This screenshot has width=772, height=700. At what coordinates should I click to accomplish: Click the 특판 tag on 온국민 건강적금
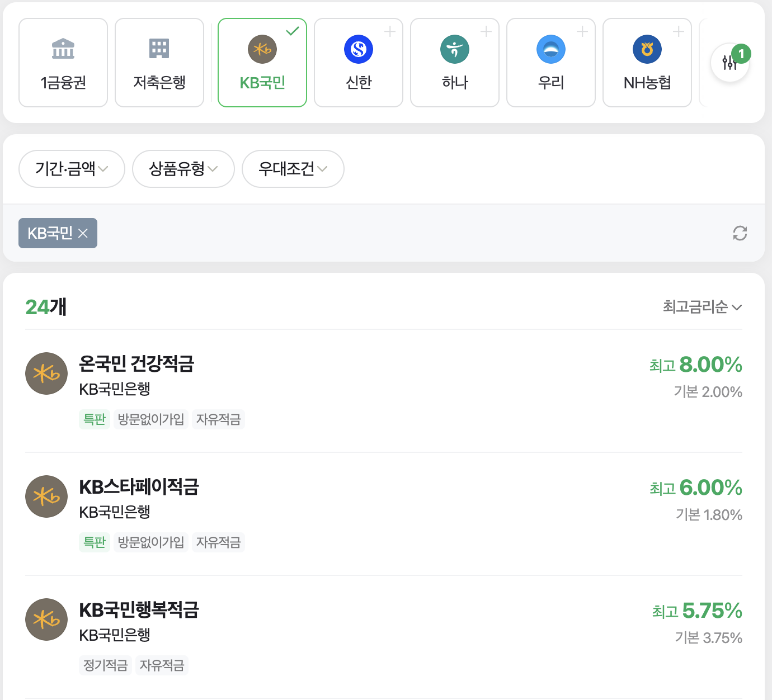click(x=95, y=419)
